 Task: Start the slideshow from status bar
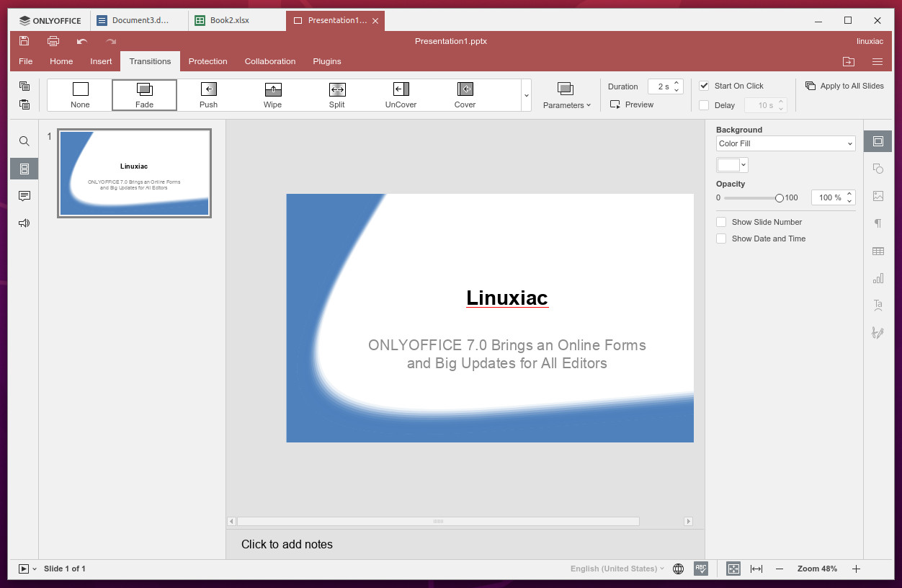23,569
